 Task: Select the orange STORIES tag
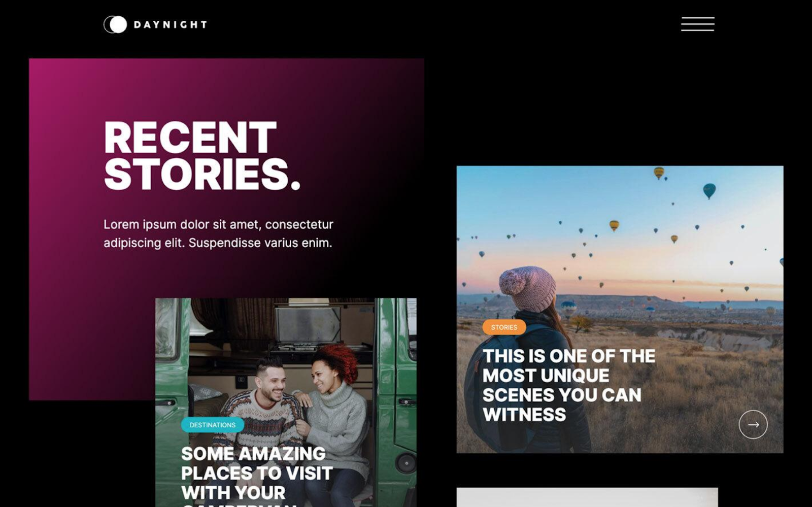point(504,327)
